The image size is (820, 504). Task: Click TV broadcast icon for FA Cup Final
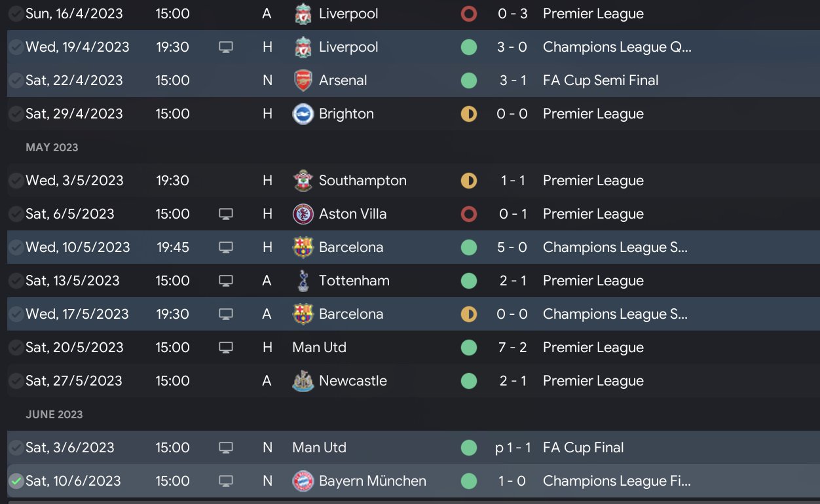pyautogui.click(x=226, y=448)
